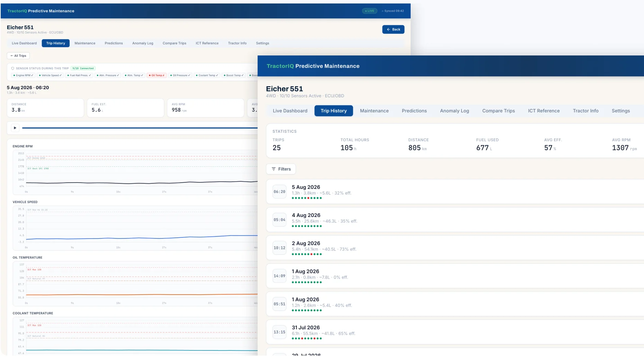Open the 1 Aug 2026 14:09 trip row
644x357 pixels.
point(455,276)
